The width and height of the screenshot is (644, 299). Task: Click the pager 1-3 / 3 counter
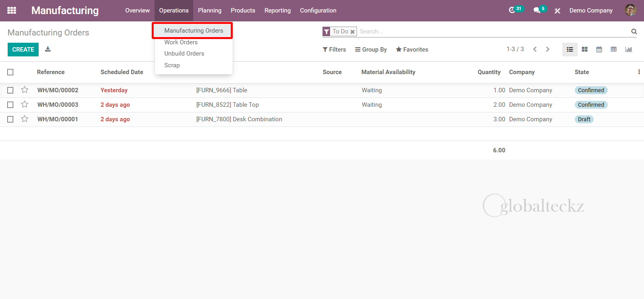point(515,49)
